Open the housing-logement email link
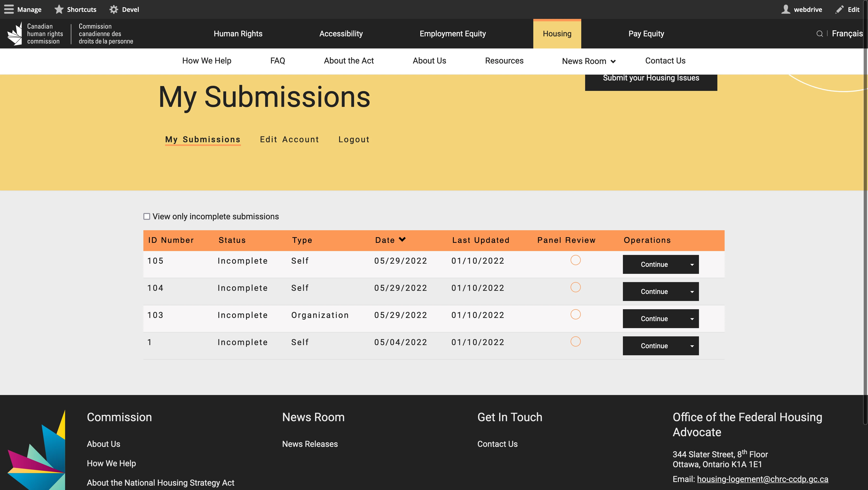868x490 pixels. 763,479
